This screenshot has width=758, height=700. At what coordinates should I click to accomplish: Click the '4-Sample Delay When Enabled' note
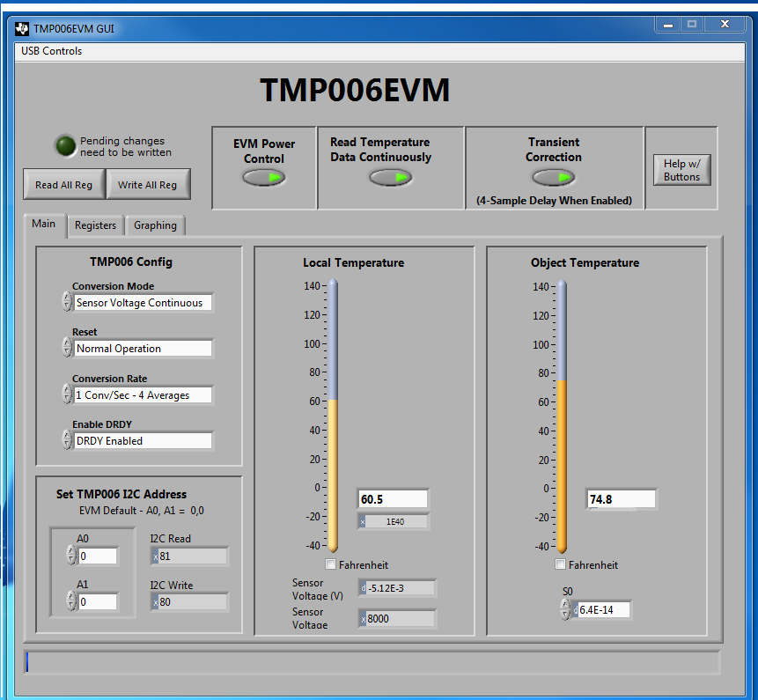tap(554, 200)
